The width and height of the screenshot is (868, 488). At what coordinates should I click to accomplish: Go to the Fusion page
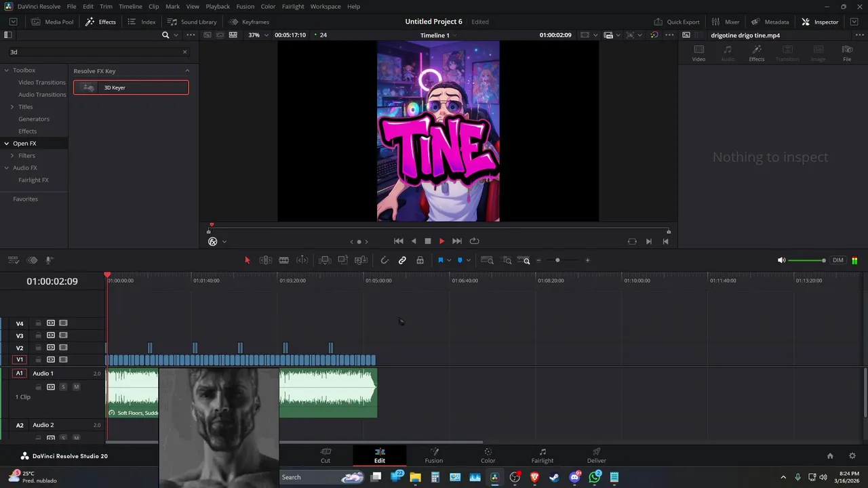[434, 455]
